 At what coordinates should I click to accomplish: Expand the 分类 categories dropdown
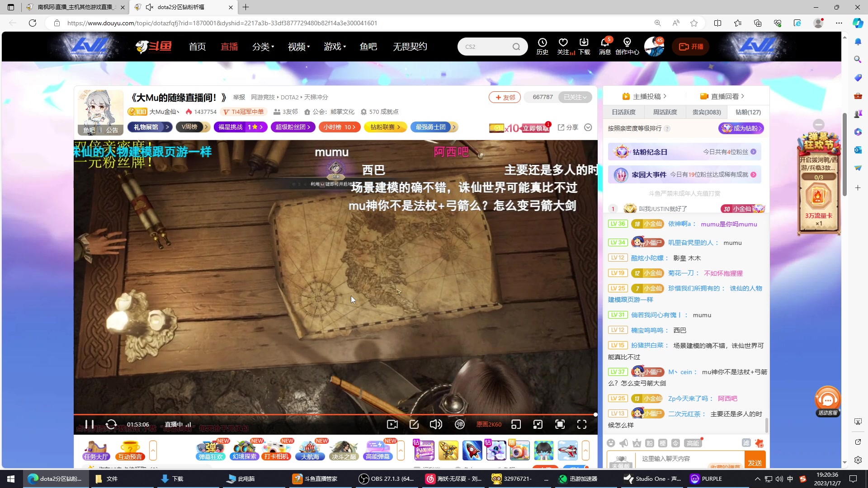tap(263, 47)
